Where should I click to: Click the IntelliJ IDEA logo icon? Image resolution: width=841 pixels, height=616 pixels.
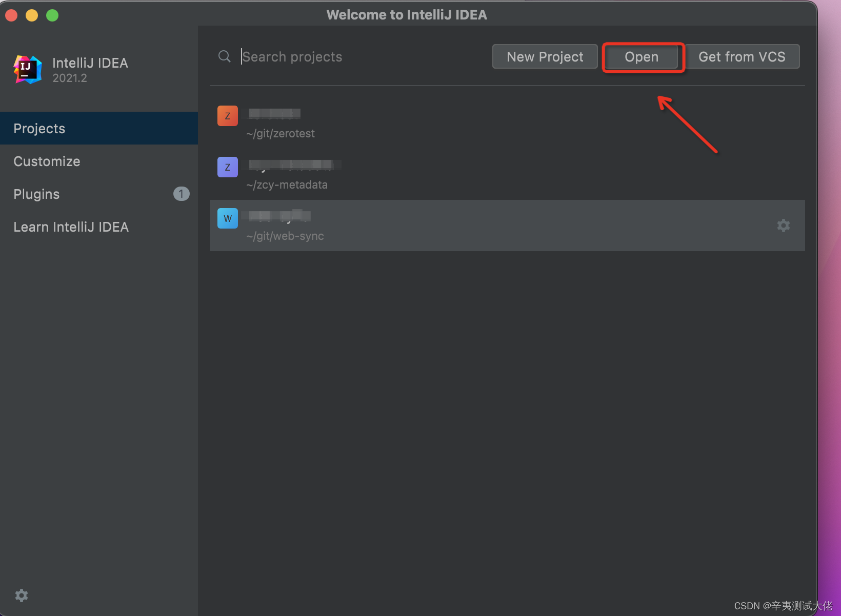pos(28,69)
